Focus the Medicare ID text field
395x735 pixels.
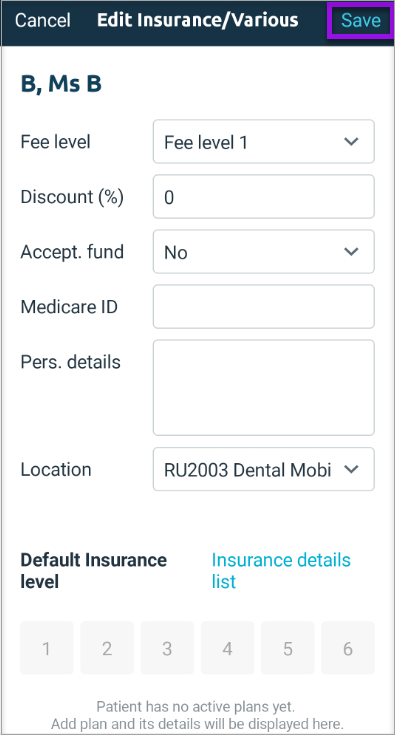[x=263, y=307]
